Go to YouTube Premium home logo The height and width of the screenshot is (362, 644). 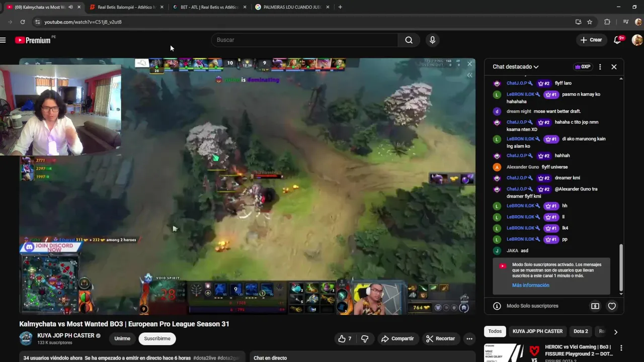click(33, 40)
